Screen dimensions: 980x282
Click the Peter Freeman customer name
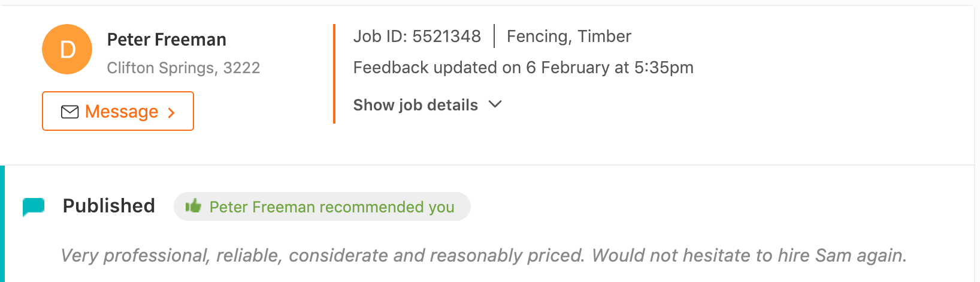pyautogui.click(x=167, y=40)
